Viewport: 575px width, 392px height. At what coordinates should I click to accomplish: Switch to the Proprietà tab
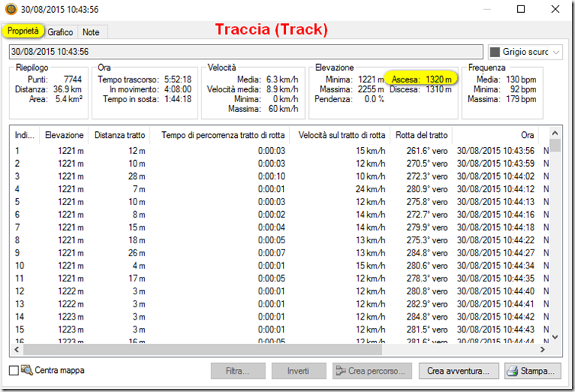23,31
